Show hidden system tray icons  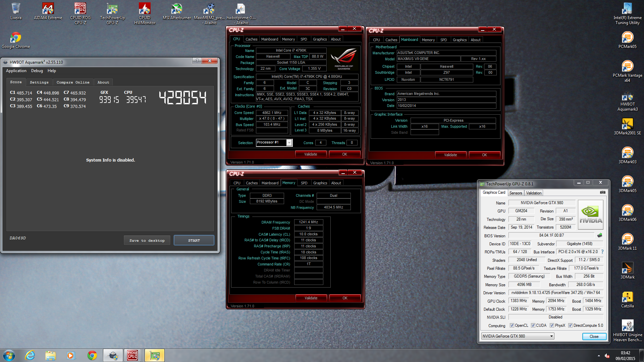pyautogui.click(x=599, y=356)
